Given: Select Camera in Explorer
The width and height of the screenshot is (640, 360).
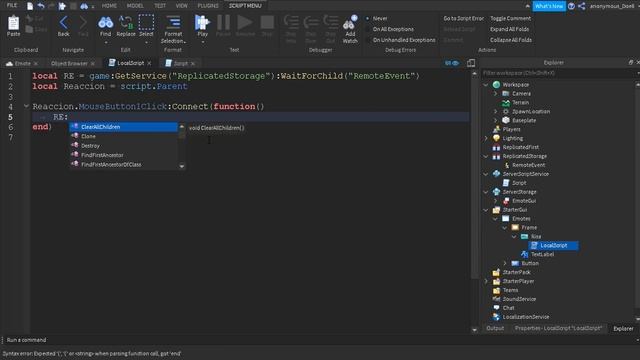Looking at the screenshot, I should (x=521, y=93).
